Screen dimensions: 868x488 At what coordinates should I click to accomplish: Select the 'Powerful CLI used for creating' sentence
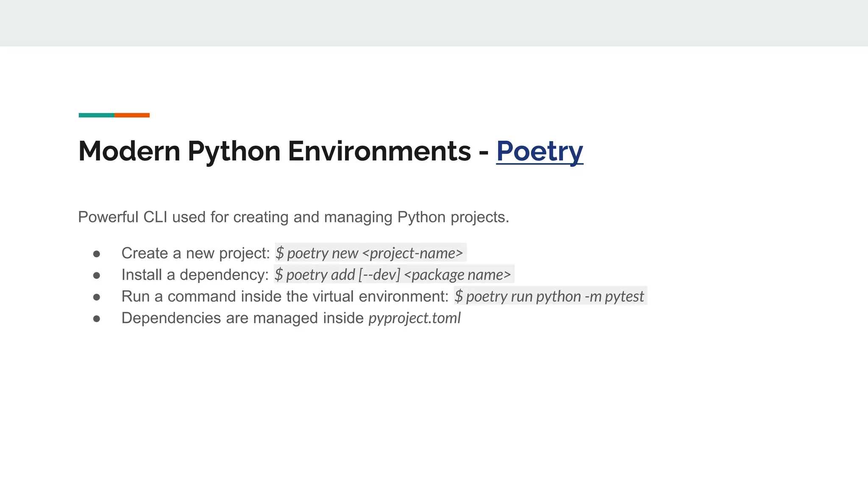(293, 217)
